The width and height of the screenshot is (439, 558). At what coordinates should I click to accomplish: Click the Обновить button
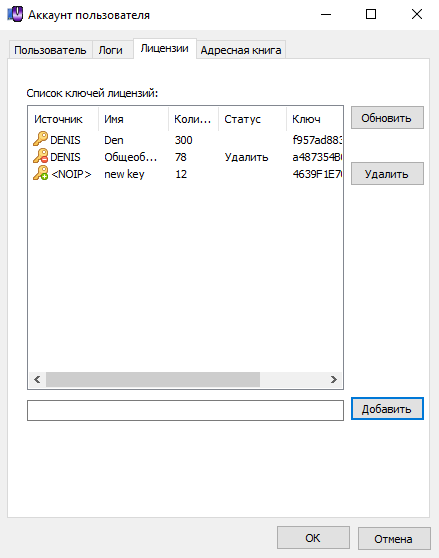point(387,118)
